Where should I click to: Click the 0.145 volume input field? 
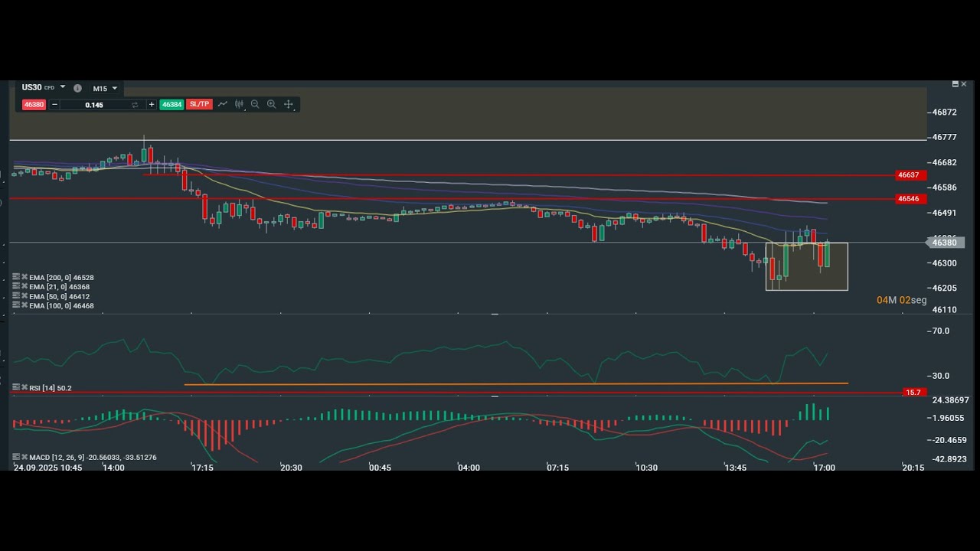94,105
